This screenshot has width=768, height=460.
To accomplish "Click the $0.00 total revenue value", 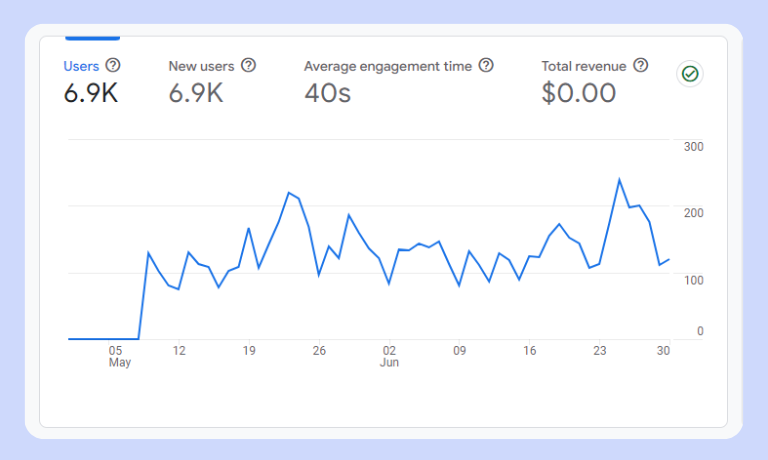I will 579,94.
